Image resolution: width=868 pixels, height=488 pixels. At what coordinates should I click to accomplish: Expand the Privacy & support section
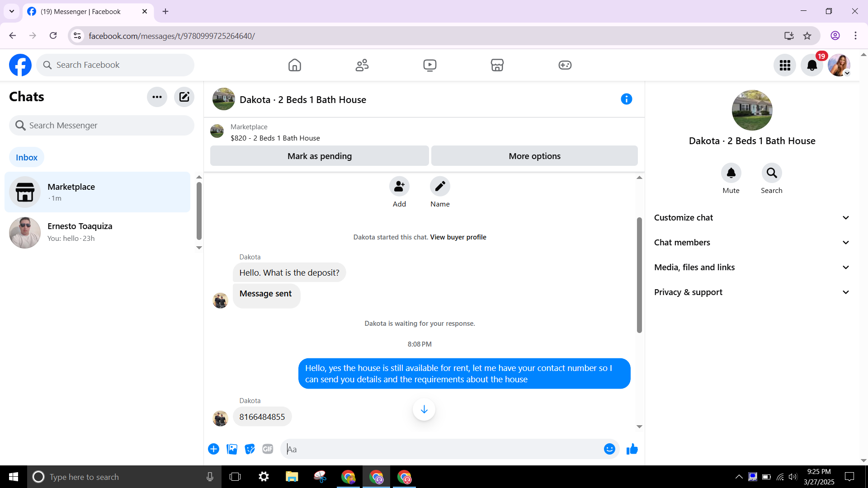click(752, 292)
